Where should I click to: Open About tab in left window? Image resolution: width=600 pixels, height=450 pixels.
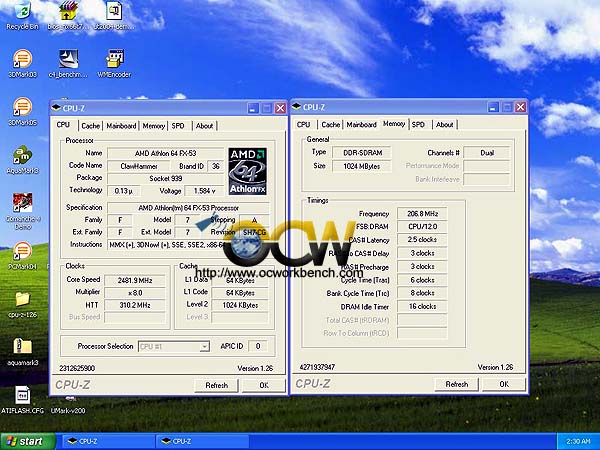[x=204, y=126]
